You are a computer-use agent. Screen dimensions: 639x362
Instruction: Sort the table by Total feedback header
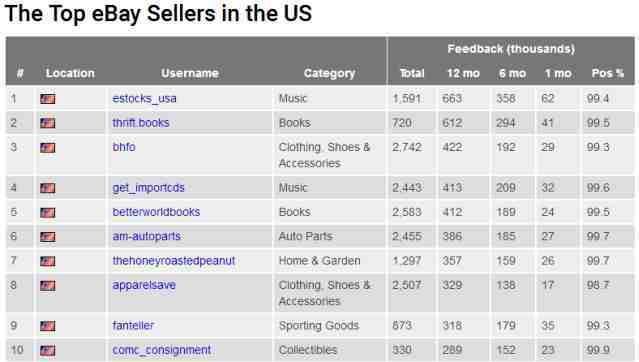tap(412, 73)
